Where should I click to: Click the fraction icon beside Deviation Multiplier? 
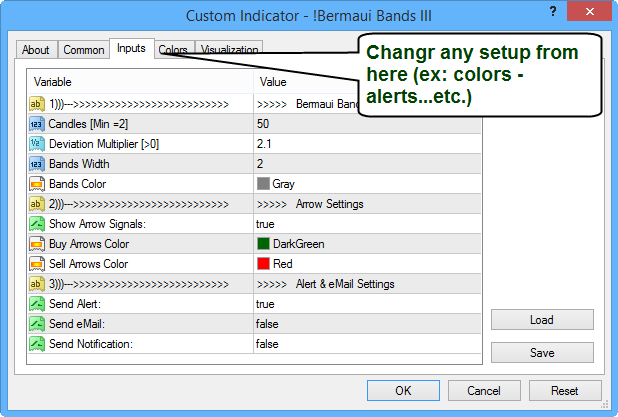click(x=37, y=144)
